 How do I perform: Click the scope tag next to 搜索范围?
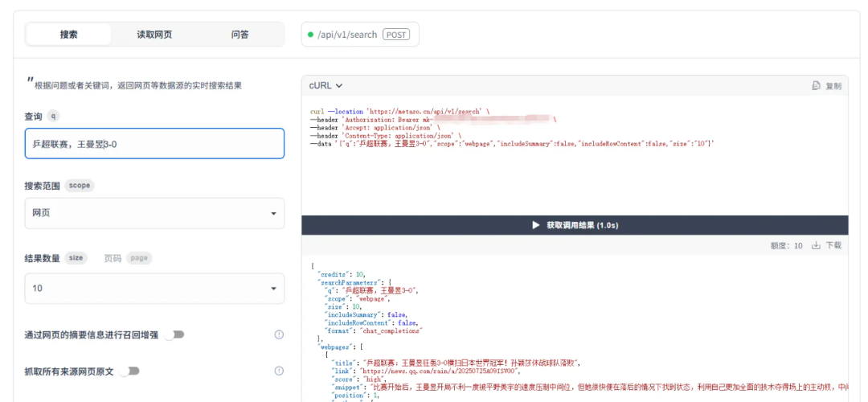tap(79, 186)
